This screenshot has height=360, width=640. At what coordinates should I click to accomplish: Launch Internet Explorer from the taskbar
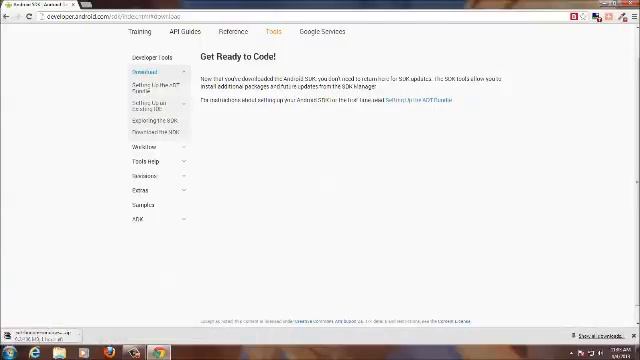tap(35, 352)
